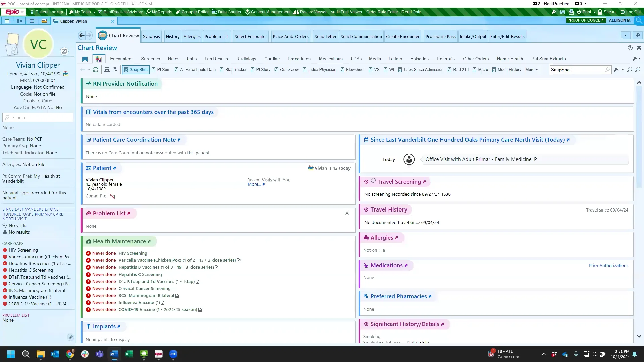Viewport: 644px width, 362px height.
Task: Switch to the Lab Results tab
Action: (x=216, y=59)
